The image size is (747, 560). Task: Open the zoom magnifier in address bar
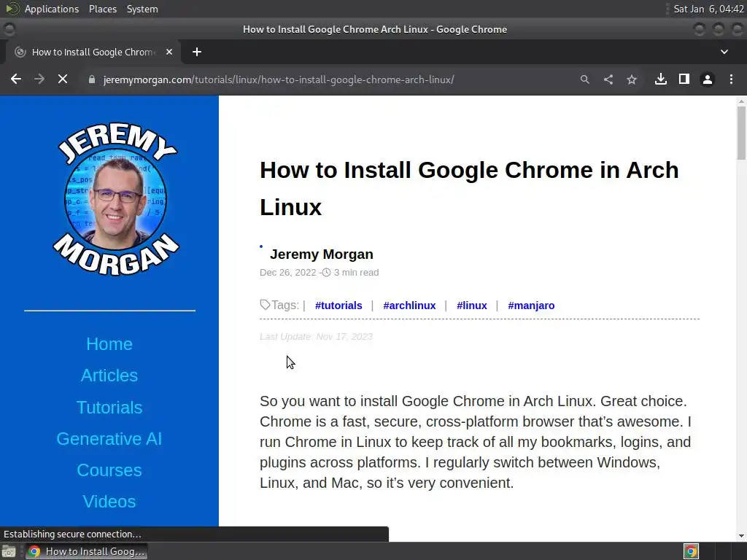(584, 79)
